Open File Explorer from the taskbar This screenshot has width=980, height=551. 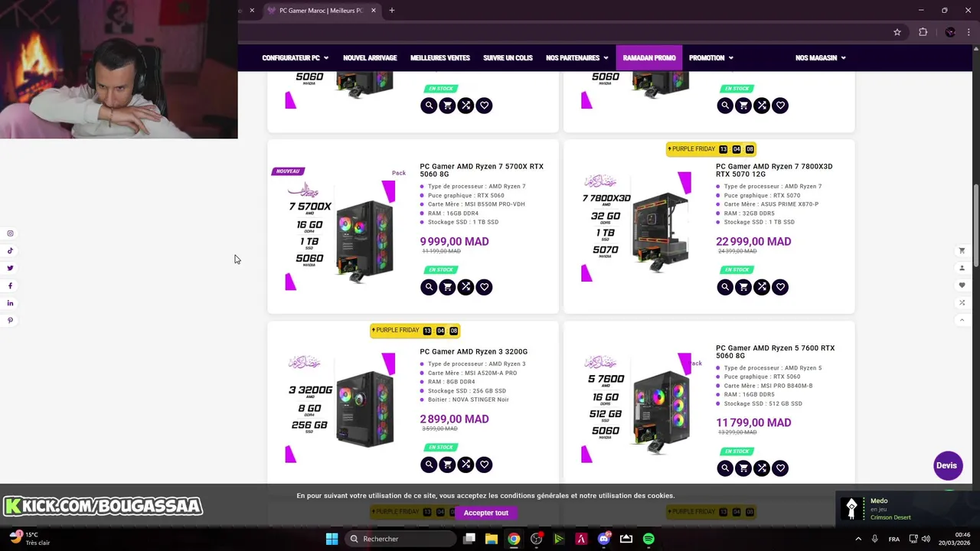492,539
